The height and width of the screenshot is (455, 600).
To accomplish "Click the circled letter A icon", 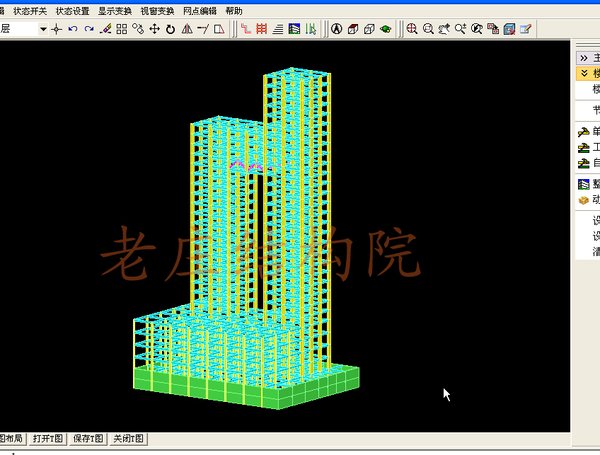I will (x=336, y=29).
